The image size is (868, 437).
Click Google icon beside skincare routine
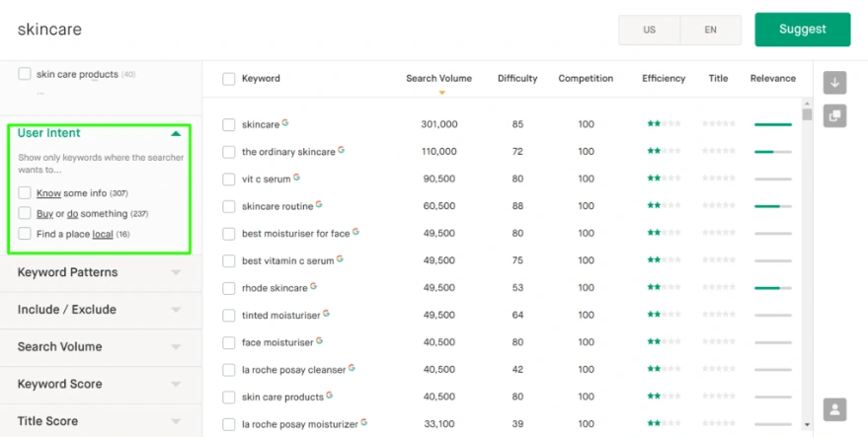coord(319,204)
